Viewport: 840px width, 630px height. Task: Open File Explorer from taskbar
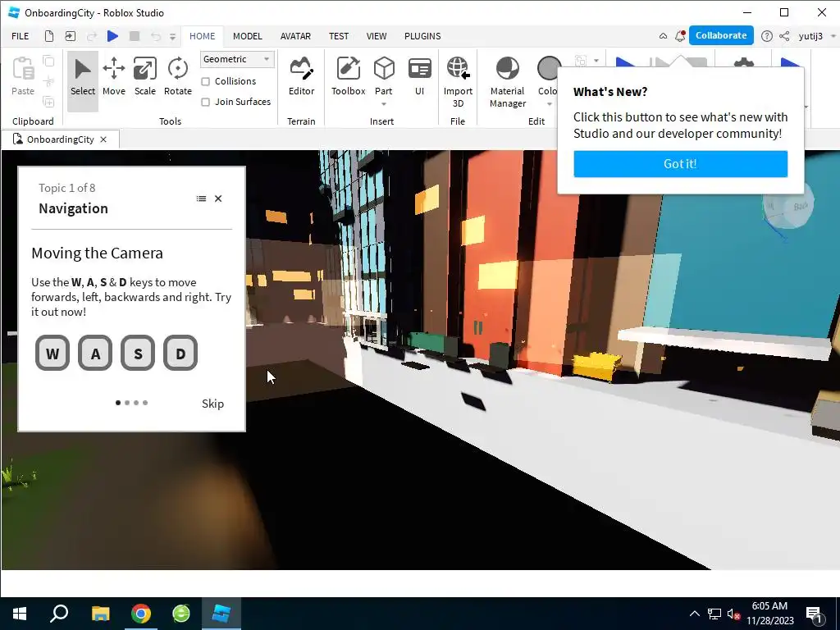[x=100, y=614]
